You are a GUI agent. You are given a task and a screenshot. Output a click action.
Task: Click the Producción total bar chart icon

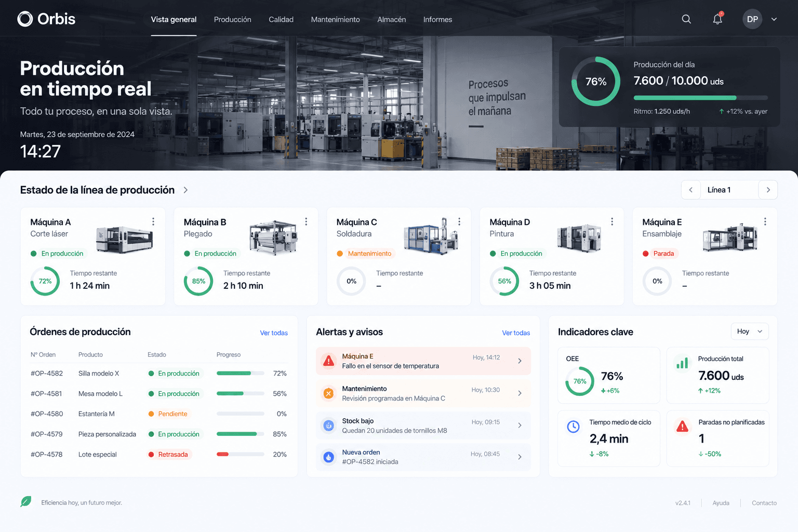[682, 363]
